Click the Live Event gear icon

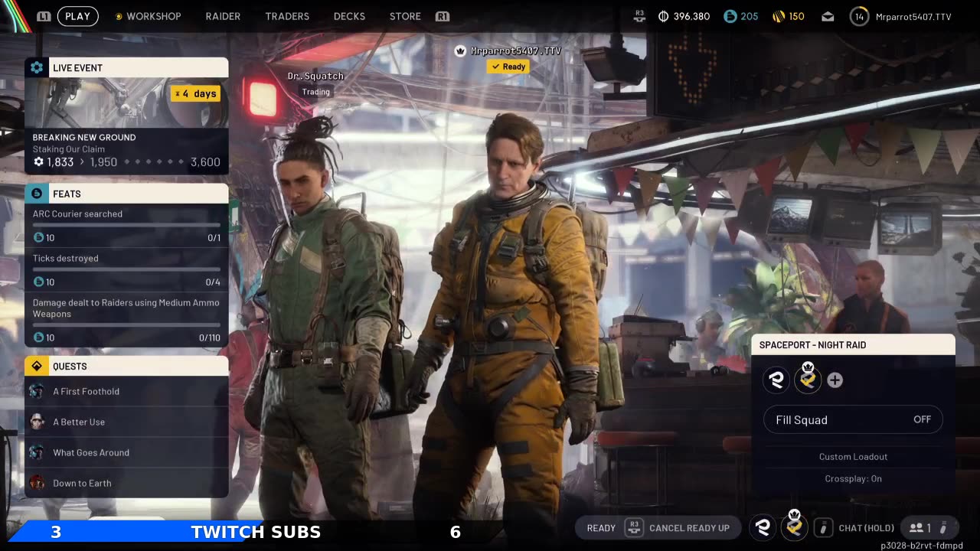37,67
